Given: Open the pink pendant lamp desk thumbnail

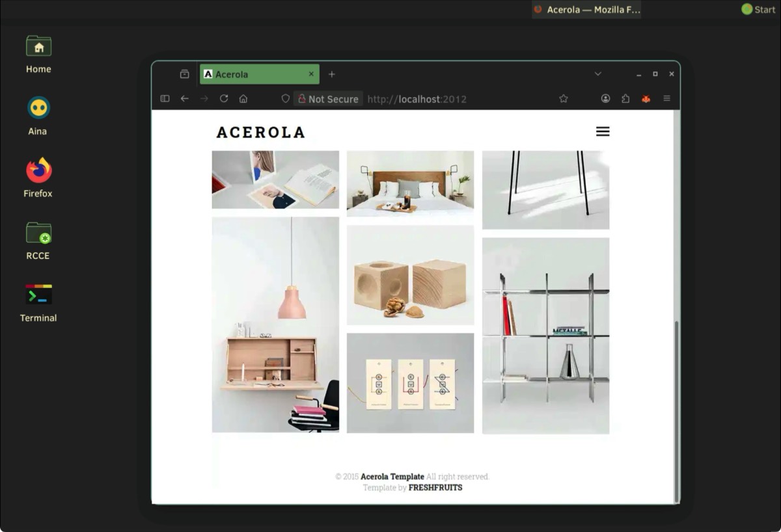Looking at the screenshot, I should (275, 325).
